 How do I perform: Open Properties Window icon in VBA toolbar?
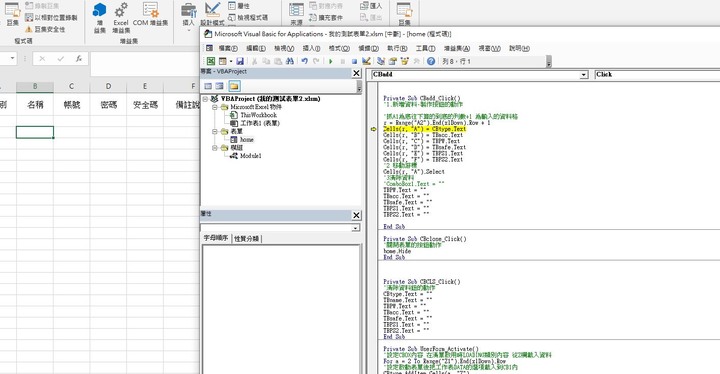pos(393,61)
